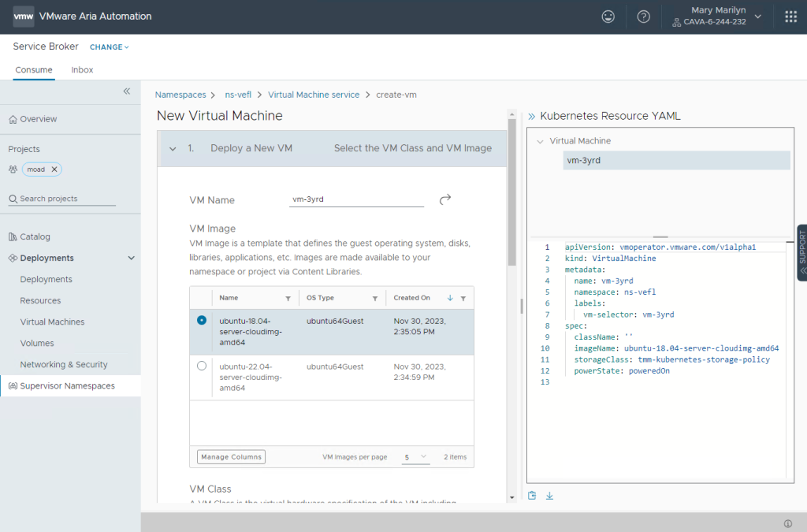Select the ubuntu-22.04-server-cloudimg-amd64 image radio

[x=202, y=366]
